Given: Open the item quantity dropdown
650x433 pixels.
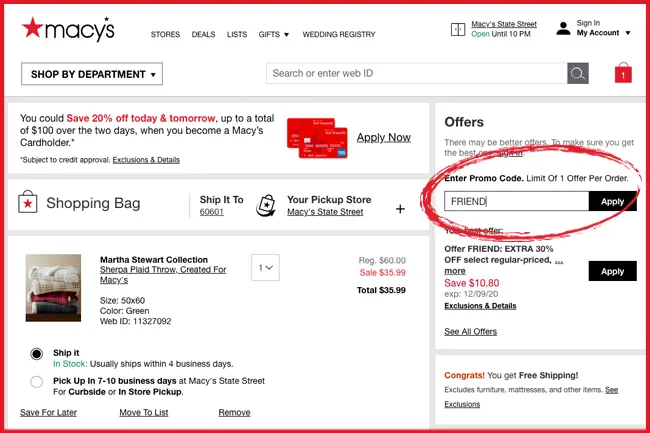Looking at the screenshot, I should [266, 268].
